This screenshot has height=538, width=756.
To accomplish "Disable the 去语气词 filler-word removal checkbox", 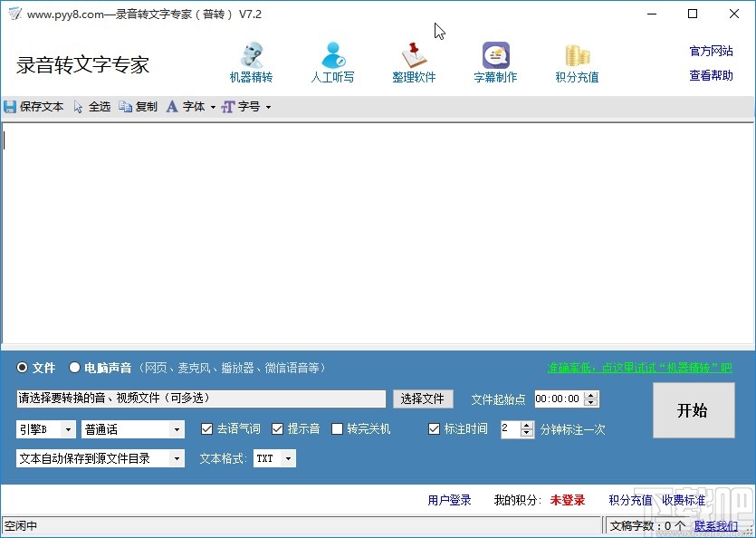I will [x=207, y=428].
